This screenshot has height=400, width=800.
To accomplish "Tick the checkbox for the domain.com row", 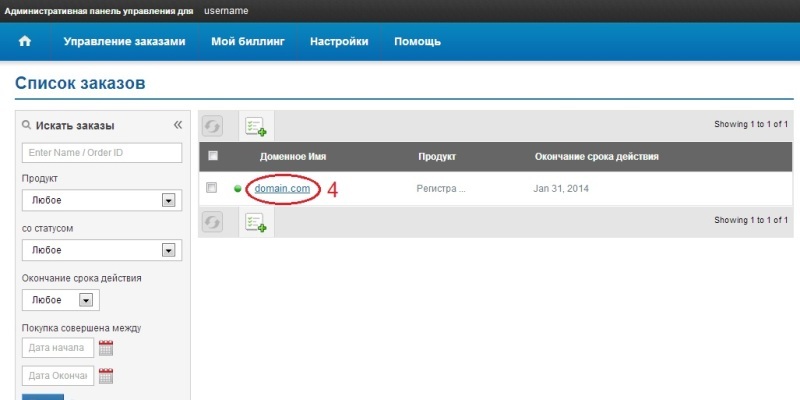I will click(x=211, y=188).
